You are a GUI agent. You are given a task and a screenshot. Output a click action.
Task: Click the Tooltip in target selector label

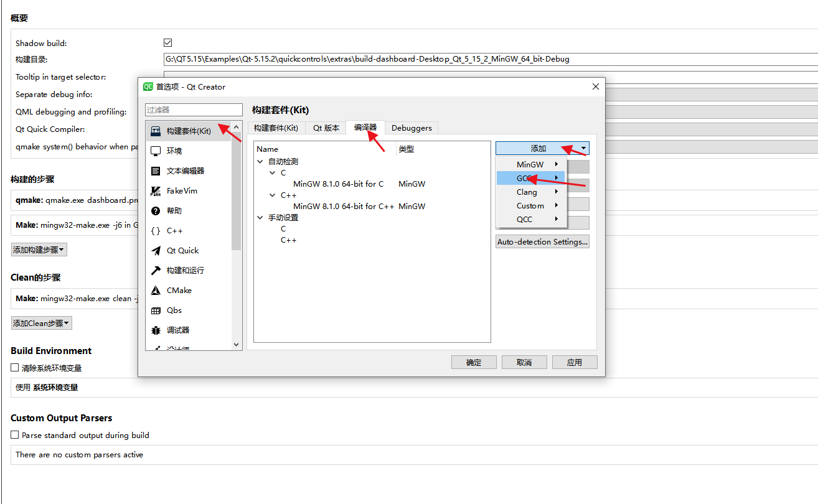click(60, 77)
